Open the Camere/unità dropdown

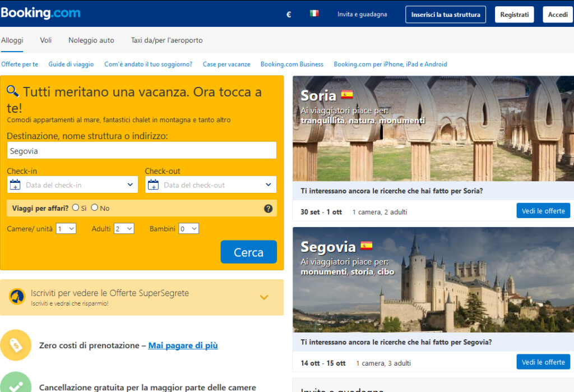pos(66,229)
